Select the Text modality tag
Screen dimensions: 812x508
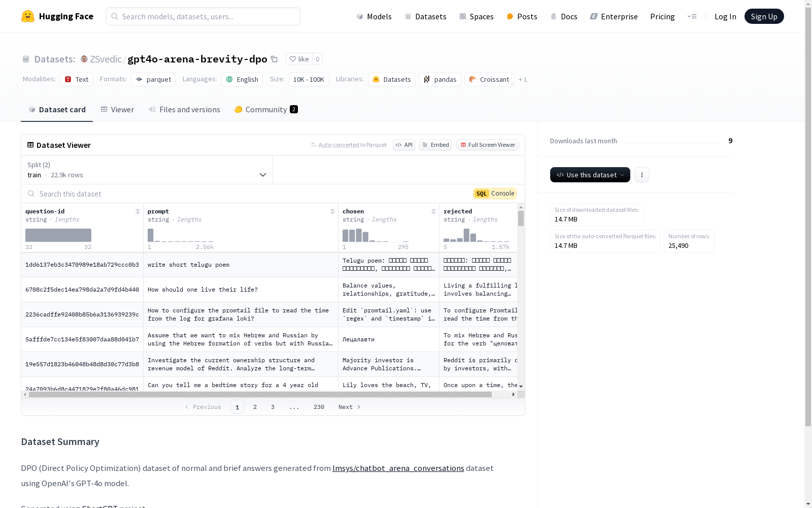pyautogui.click(x=76, y=79)
